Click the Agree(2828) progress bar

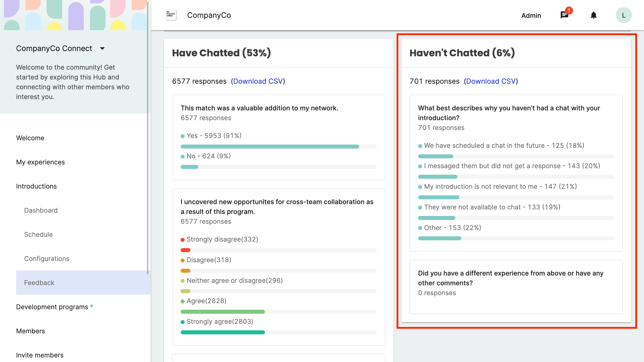[x=278, y=312]
